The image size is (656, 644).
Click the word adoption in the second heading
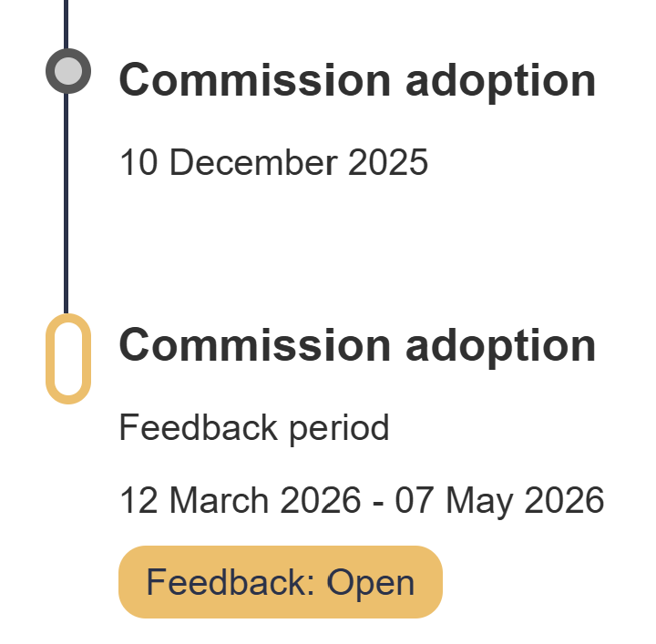click(500, 346)
